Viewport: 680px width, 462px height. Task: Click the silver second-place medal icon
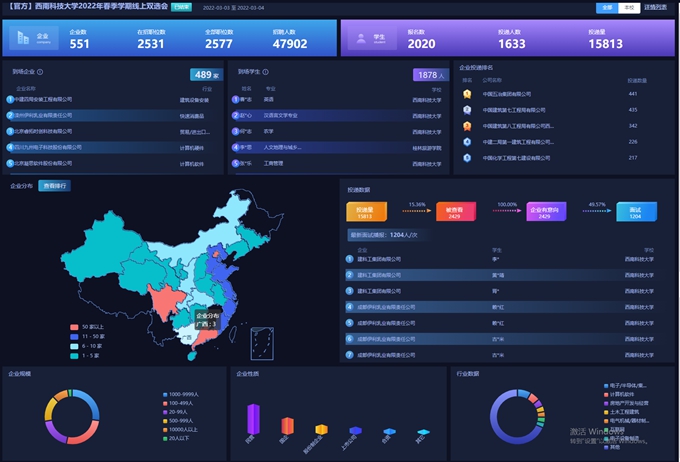click(x=467, y=110)
